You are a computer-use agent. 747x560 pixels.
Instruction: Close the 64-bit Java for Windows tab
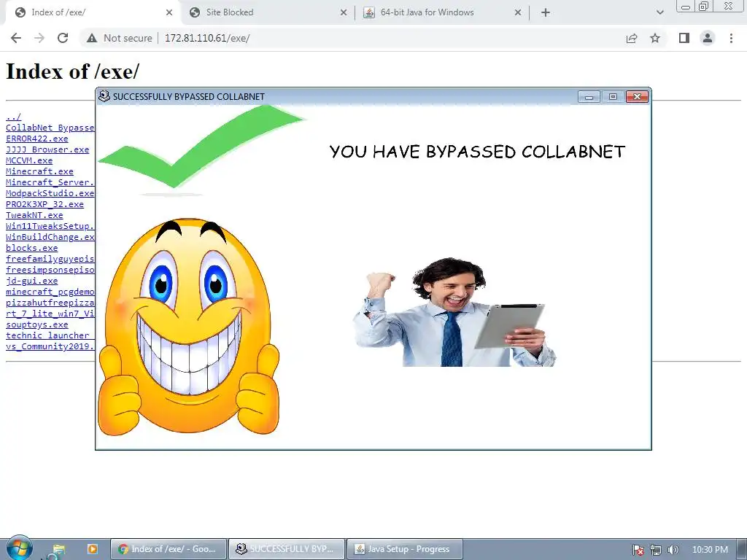(518, 12)
